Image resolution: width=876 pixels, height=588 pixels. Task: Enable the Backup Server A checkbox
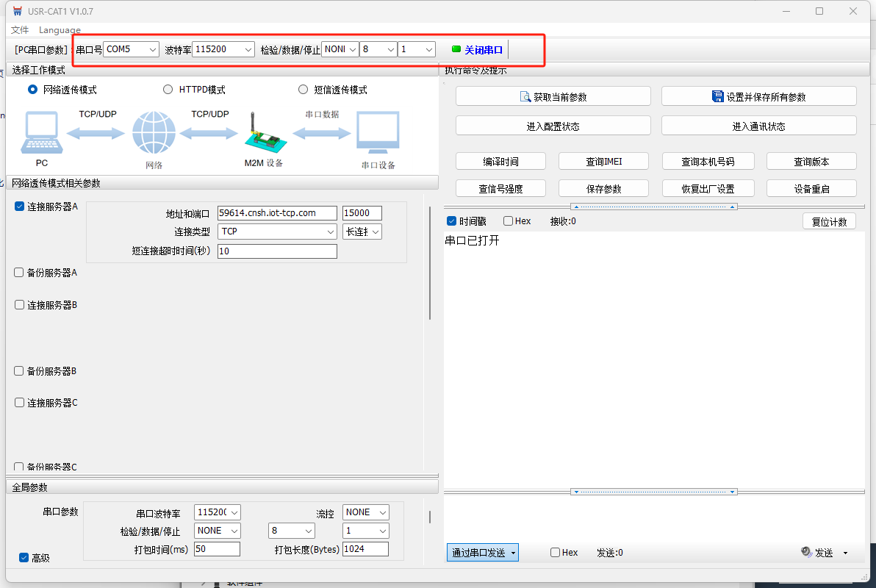coord(19,273)
